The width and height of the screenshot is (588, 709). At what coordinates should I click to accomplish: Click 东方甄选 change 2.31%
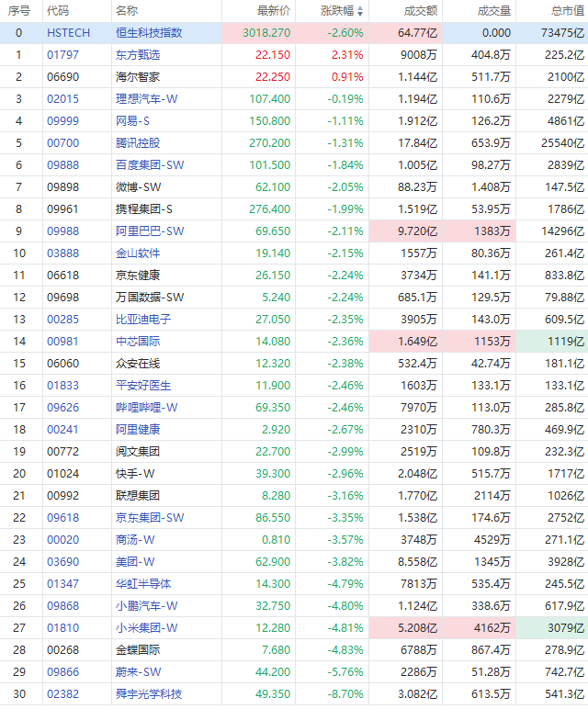(347, 55)
